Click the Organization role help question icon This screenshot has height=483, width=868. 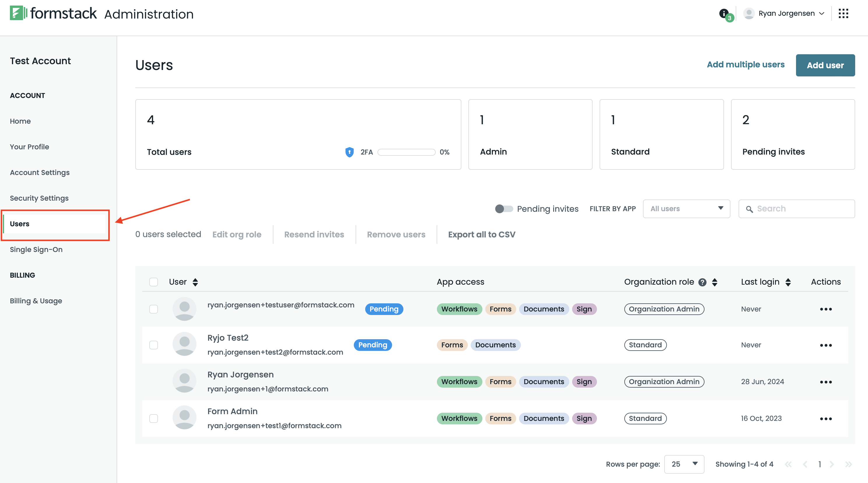[702, 282]
